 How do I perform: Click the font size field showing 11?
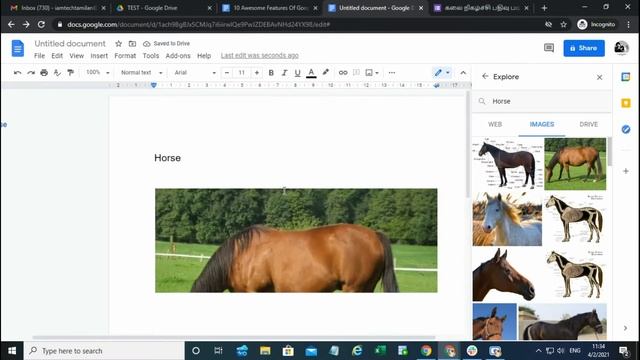click(242, 73)
